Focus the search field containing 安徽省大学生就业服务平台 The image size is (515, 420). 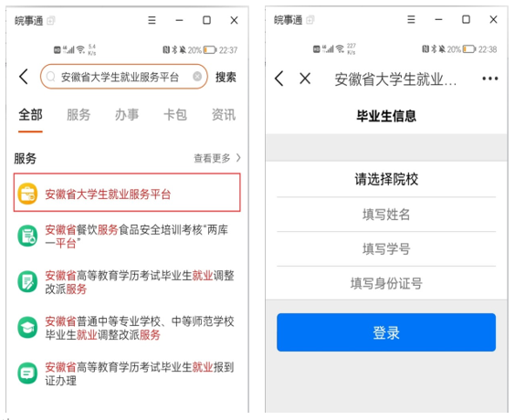coord(124,77)
